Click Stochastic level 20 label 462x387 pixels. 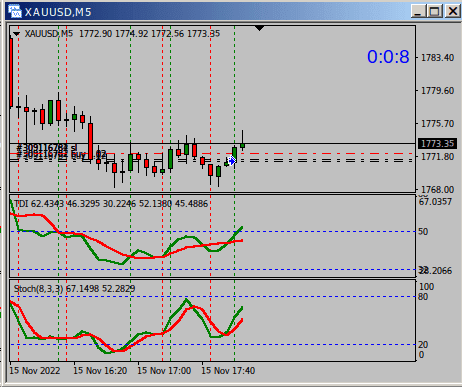coord(423,345)
